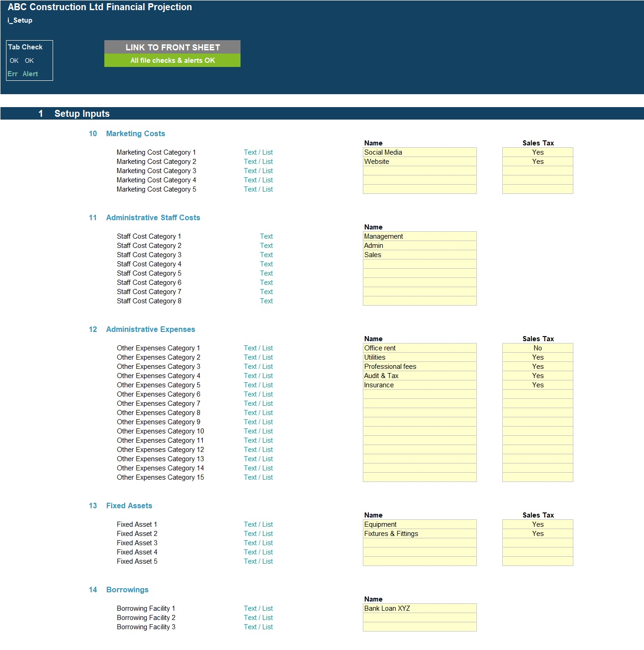The height and width of the screenshot is (650, 644).
Task: Click the 'All file checks & alerts OK' bar
Action: pos(172,60)
